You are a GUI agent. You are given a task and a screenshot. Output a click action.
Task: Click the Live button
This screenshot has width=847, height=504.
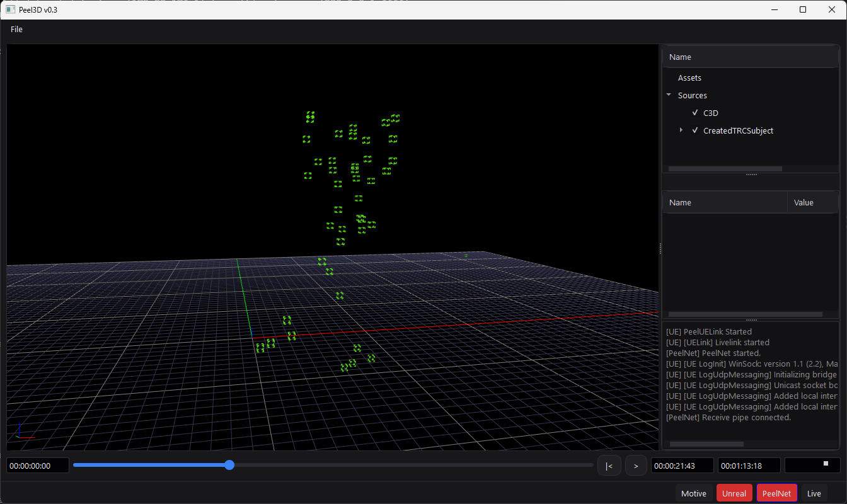pos(814,493)
